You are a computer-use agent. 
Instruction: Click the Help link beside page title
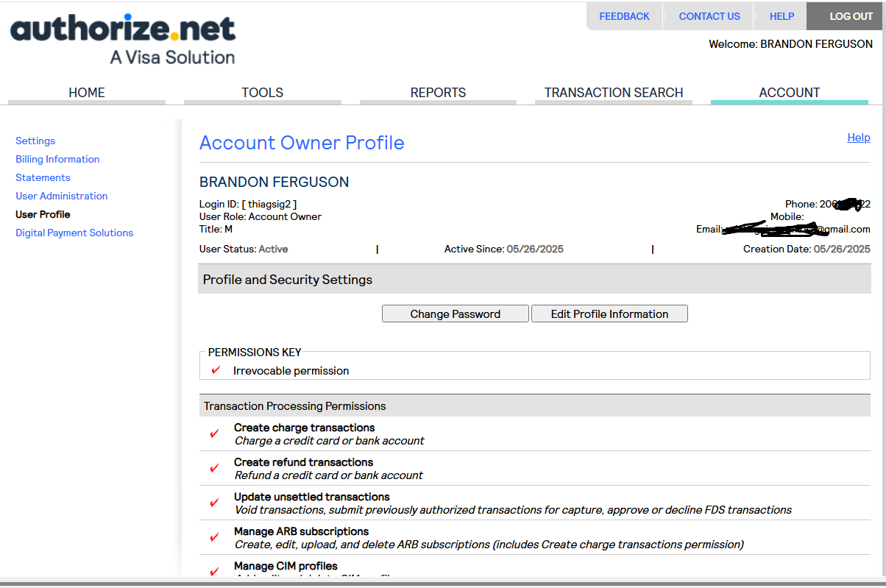click(859, 138)
